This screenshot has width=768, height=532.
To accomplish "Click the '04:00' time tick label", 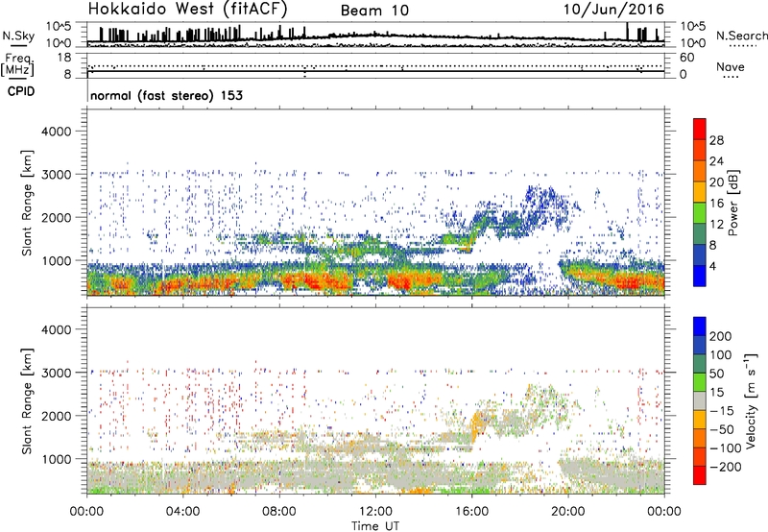I will tap(182, 512).
